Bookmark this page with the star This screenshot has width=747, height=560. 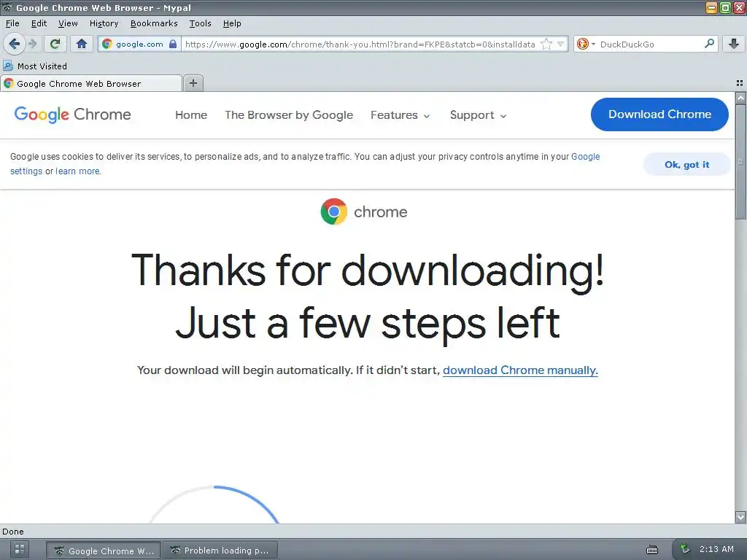click(x=546, y=44)
